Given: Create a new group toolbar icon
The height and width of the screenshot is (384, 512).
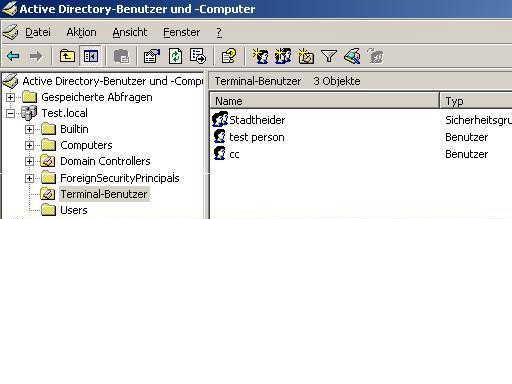Looking at the screenshot, I should point(283,56).
